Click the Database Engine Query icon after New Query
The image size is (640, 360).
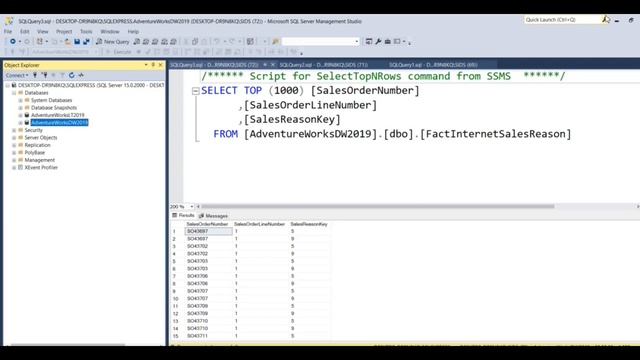(x=137, y=42)
